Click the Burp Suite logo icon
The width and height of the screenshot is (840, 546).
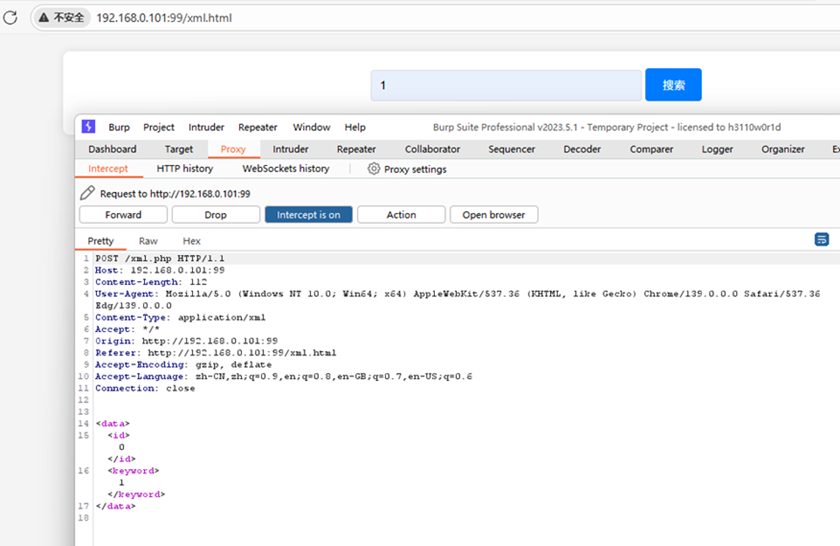88,126
